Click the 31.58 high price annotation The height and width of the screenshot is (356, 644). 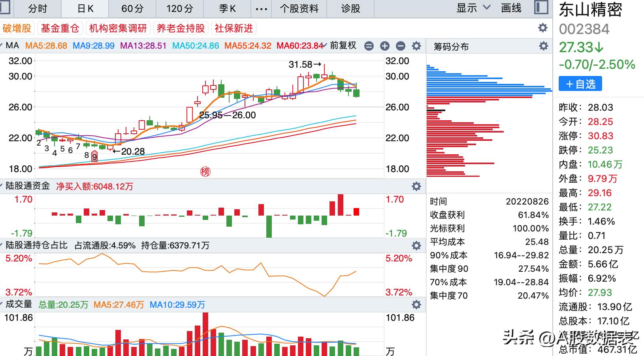(x=305, y=64)
